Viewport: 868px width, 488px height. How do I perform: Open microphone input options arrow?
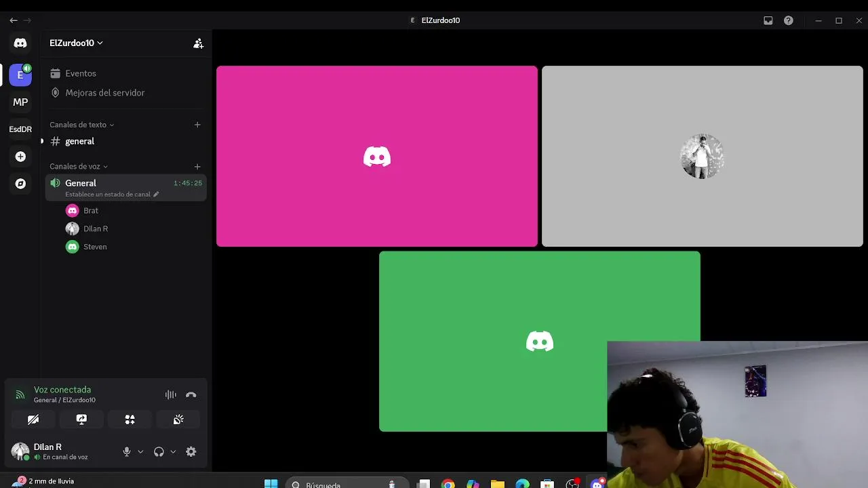140,451
